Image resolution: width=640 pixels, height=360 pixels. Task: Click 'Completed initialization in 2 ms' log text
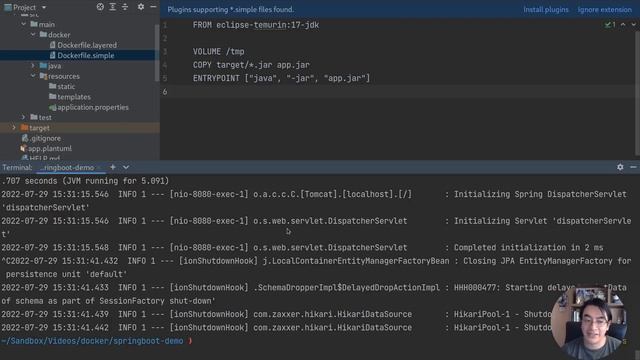(528, 247)
